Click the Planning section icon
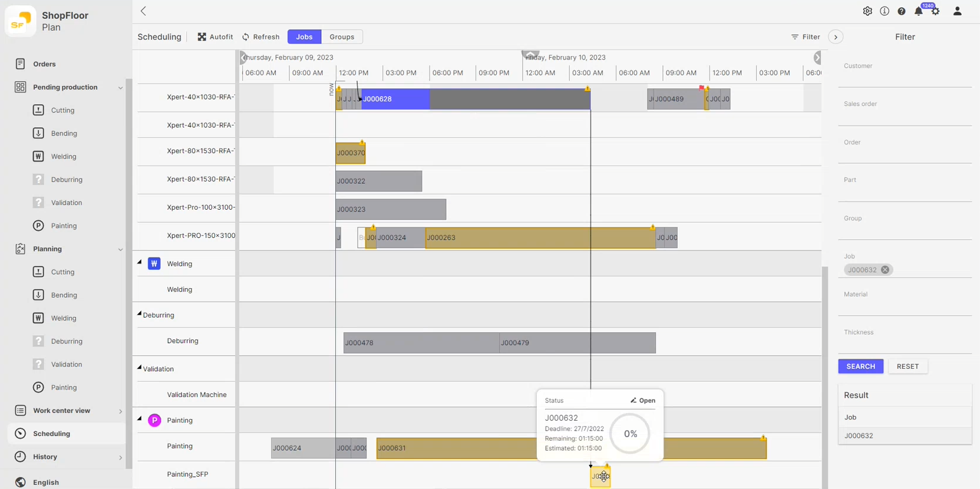The width and height of the screenshot is (980, 489). [21, 249]
